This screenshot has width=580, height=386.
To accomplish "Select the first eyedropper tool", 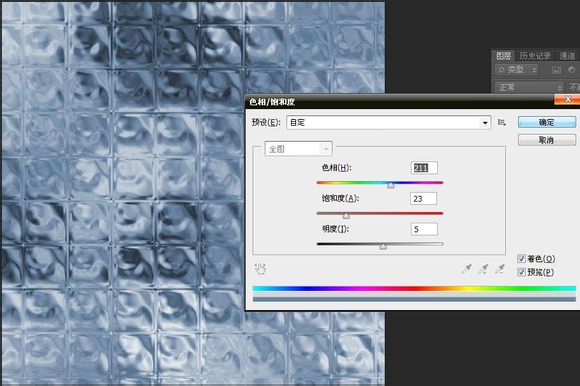I will (467, 269).
